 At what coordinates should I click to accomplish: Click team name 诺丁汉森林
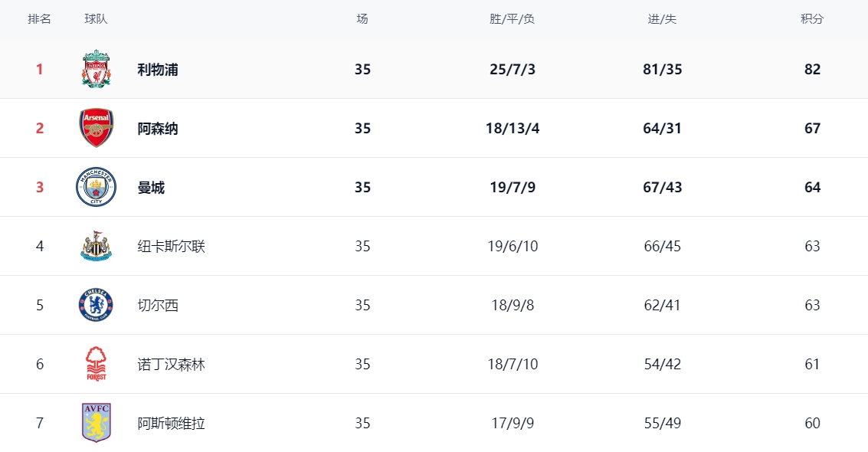click(x=171, y=364)
